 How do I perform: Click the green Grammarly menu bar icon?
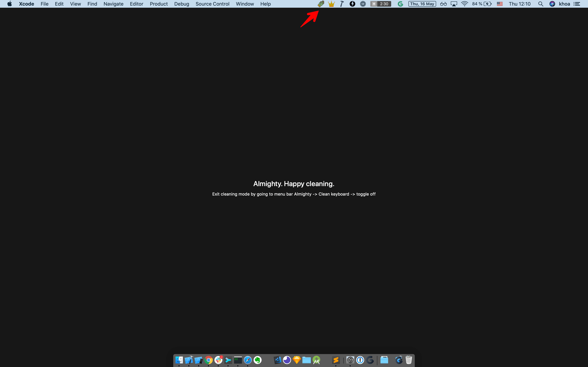coord(400,4)
